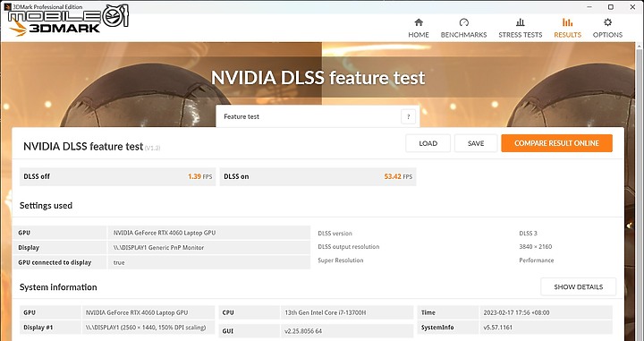The width and height of the screenshot is (644, 341).
Task: Click the question mark help icon
Action: [x=408, y=116]
